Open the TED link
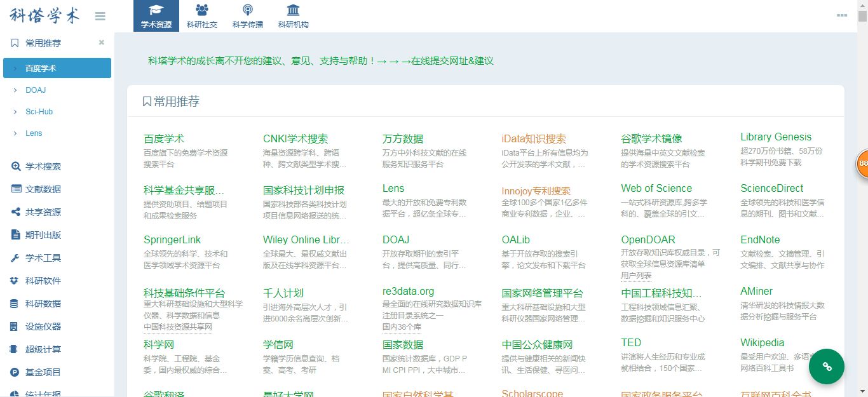The height and width of the screenshot is (397, 868). [632, 342]
